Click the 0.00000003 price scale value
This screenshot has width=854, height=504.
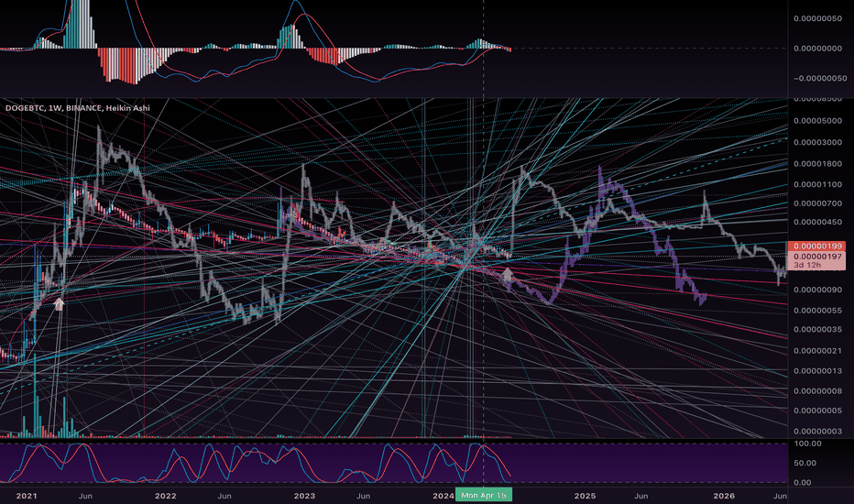click(x=817, y=432)
